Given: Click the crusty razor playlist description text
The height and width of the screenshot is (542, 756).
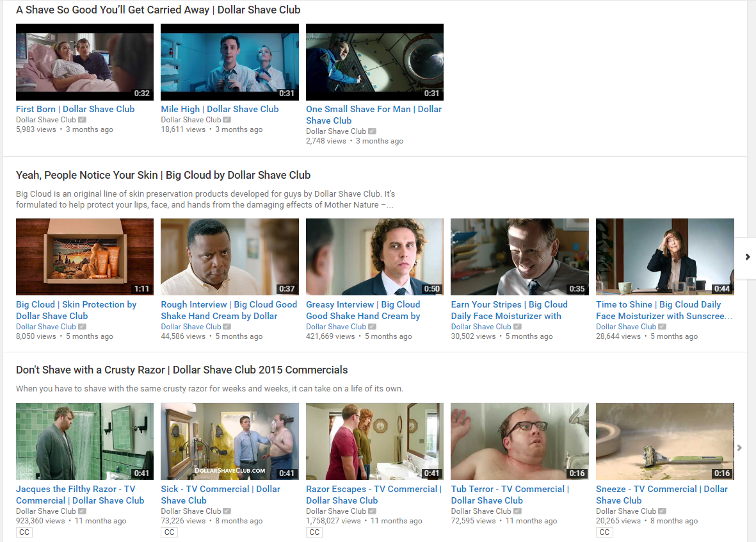Looking at the screenshot, I should pos(209,388).
